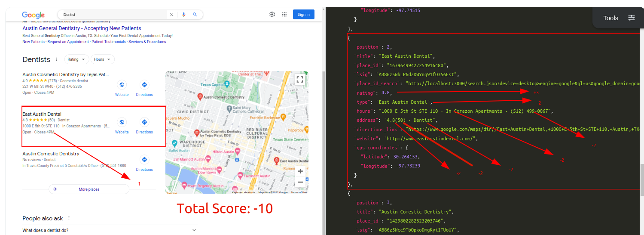
Task: Select JSON lsig value "AB86z5WbLP6dZDWYnq91fO356Est"
Action: point(417,74)
